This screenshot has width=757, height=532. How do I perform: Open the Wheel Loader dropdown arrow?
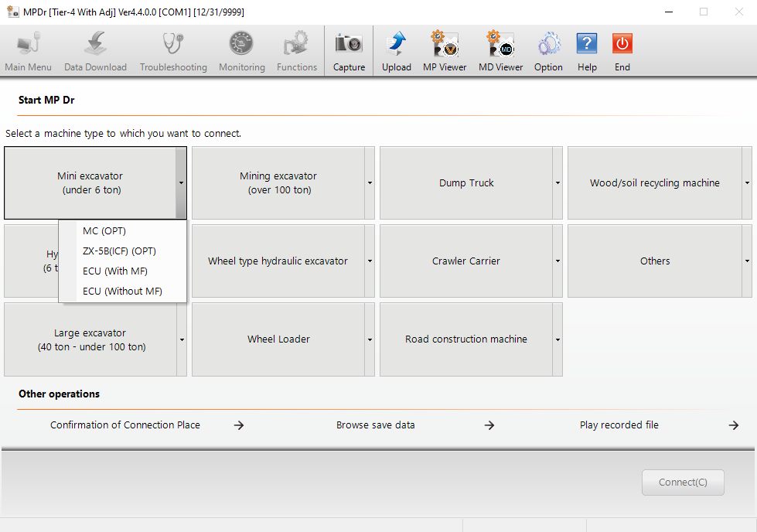(370, 339)
